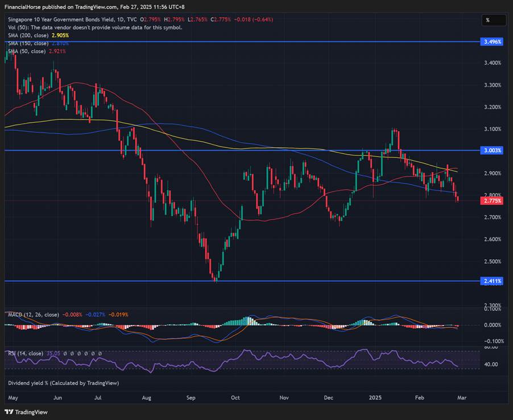
Task: Click the % price scale unit button
Action: 489,20
